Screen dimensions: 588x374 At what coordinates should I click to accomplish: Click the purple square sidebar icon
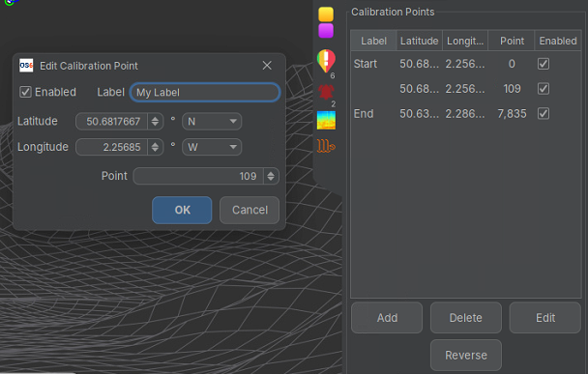(x=326, y=31)
